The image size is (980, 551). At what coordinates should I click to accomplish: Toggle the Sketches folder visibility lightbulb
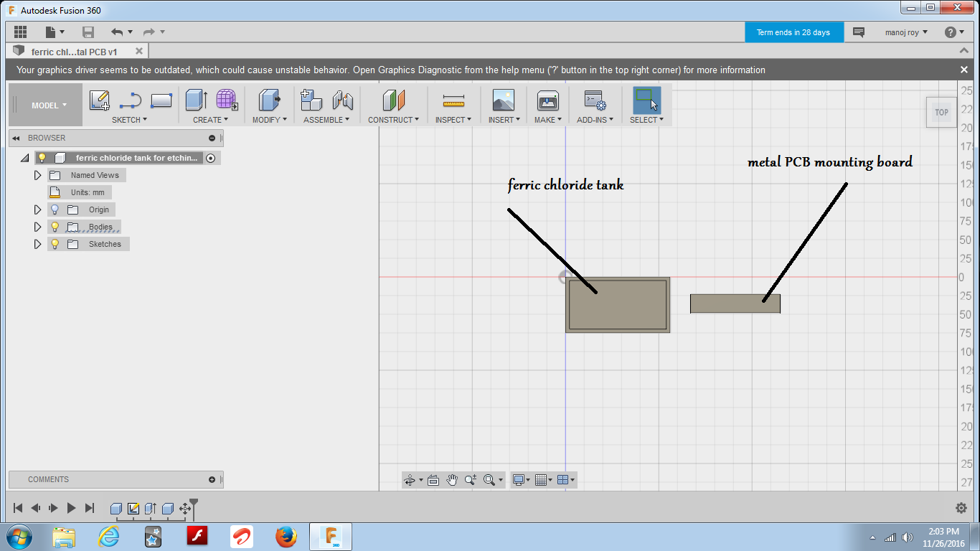coord(55,243)
